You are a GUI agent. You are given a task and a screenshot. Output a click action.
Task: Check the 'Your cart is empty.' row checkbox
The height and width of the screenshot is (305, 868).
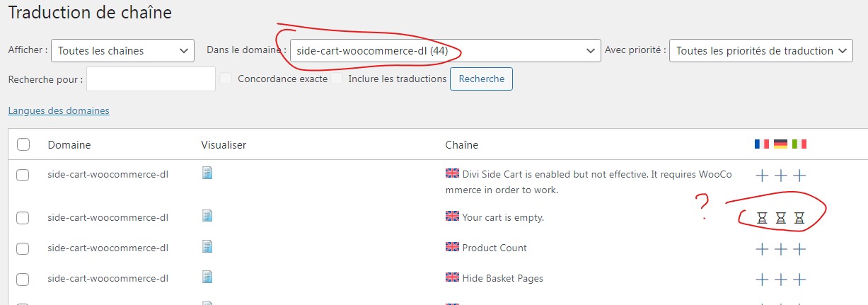click(x=23, y=218)
